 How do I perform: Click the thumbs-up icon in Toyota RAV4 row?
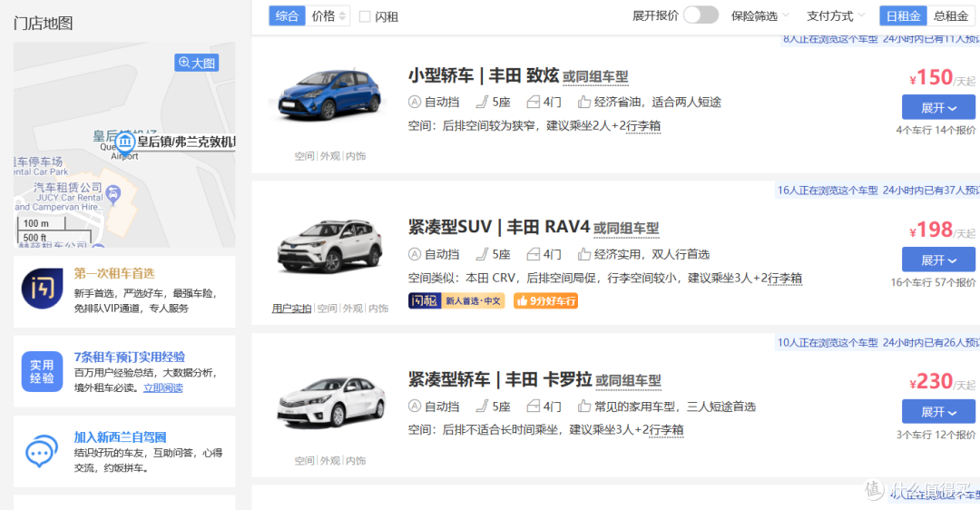[x=583, y=254]
